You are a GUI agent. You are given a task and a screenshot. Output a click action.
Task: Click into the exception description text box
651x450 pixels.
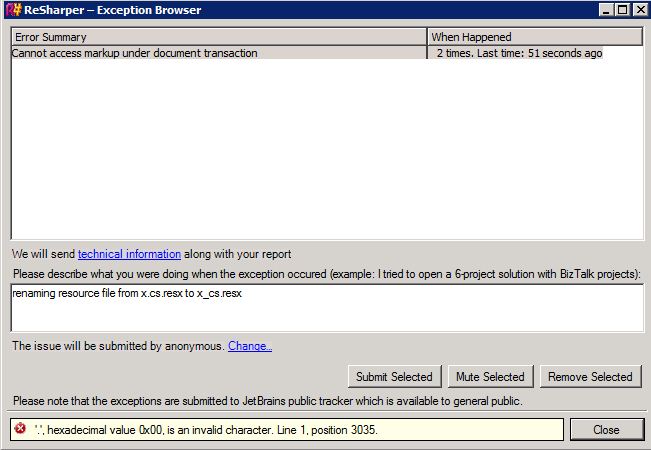(x=327, y=308)
